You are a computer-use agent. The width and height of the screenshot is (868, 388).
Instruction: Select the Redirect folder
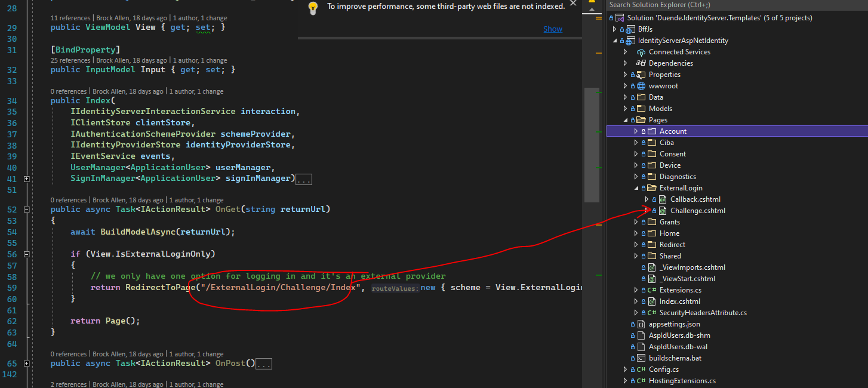pyautogui.click(x=672, y=245)
